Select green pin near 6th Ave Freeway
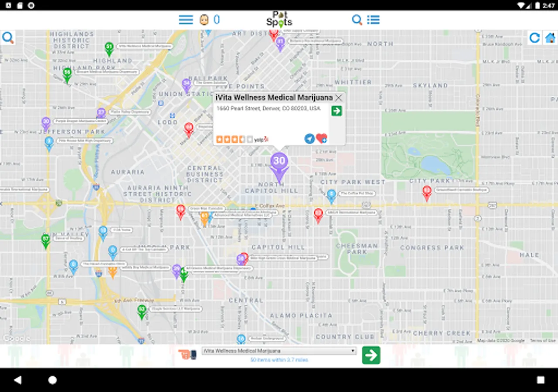This screenshot has height=392, width=558. 142,312
